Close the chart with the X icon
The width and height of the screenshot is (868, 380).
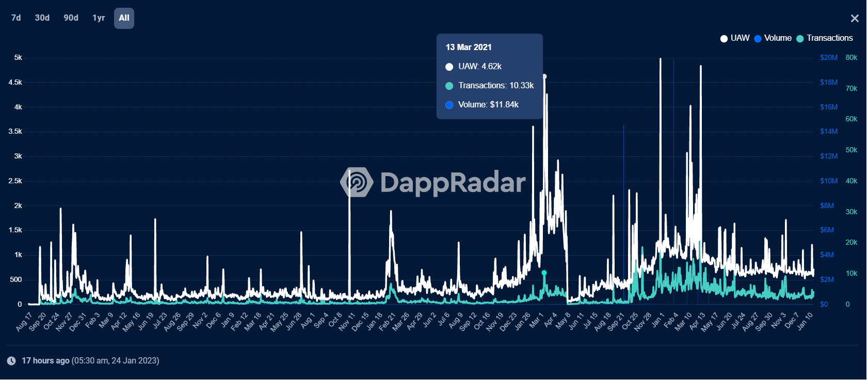pyautogui.click(x=855, y=19)
